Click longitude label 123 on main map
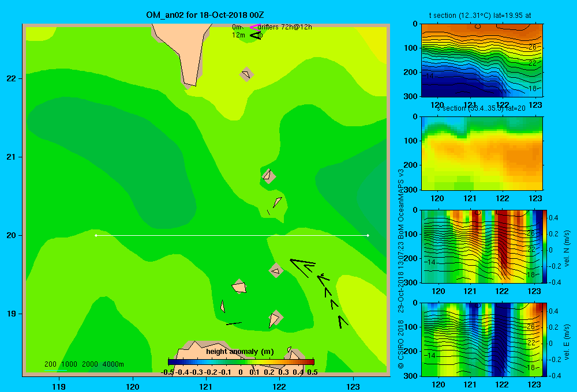This screenshot has width=577, height=392. (353, 386)
